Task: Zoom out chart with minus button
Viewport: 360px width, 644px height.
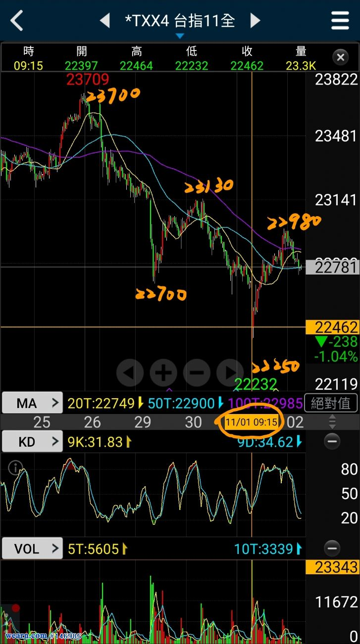Action: pos(197,372)
